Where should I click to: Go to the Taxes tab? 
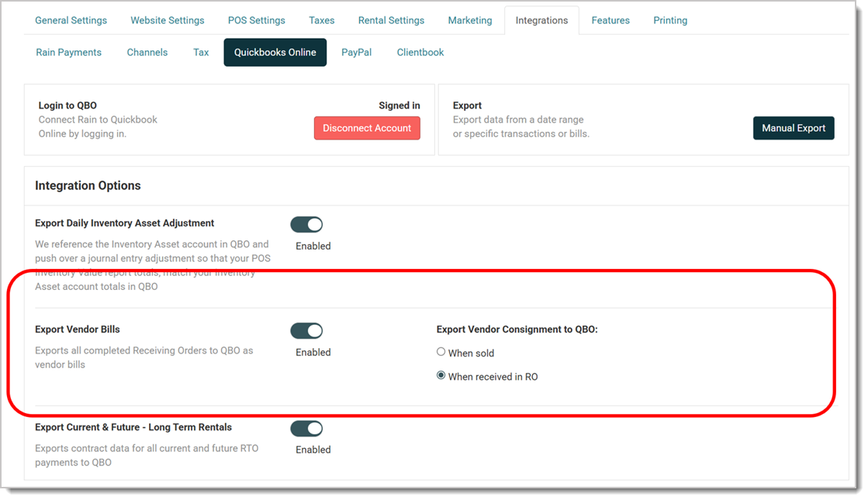(x=321, y=20)
